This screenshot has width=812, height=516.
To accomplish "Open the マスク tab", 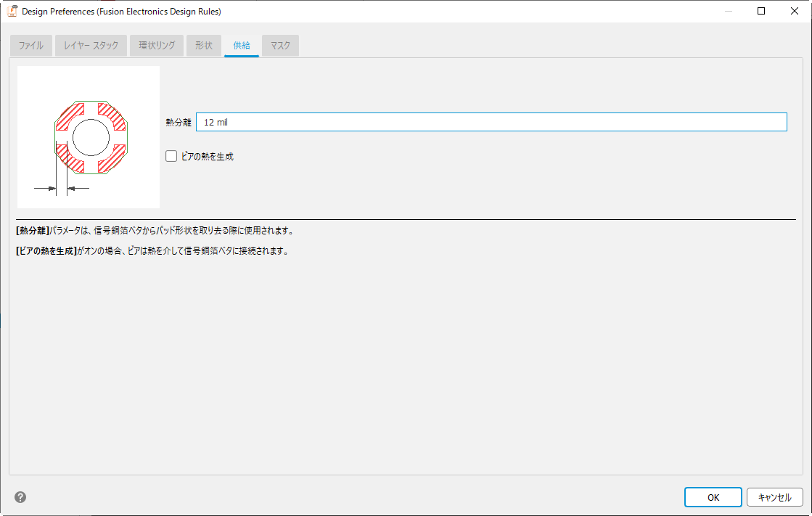I will [281, 46].
